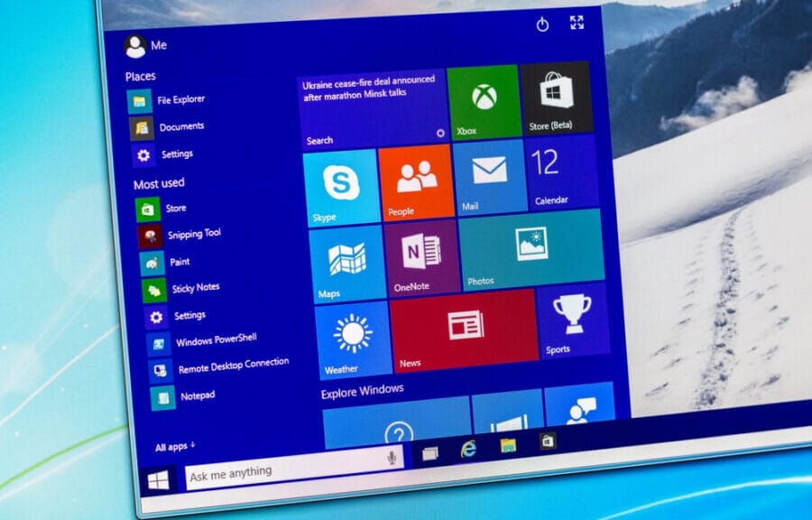Open File Explorer from the taskbar
The image size is (812, 520).
[x=508, y=445]
